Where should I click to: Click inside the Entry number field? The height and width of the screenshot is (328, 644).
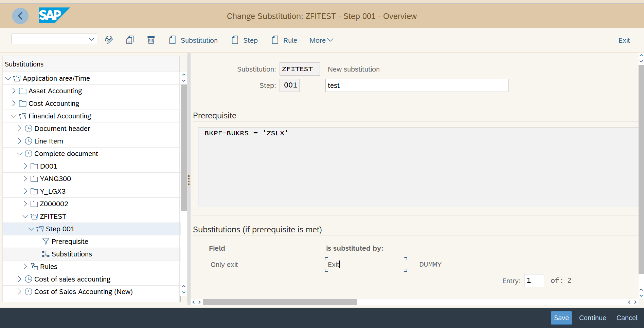coord(534,281)
